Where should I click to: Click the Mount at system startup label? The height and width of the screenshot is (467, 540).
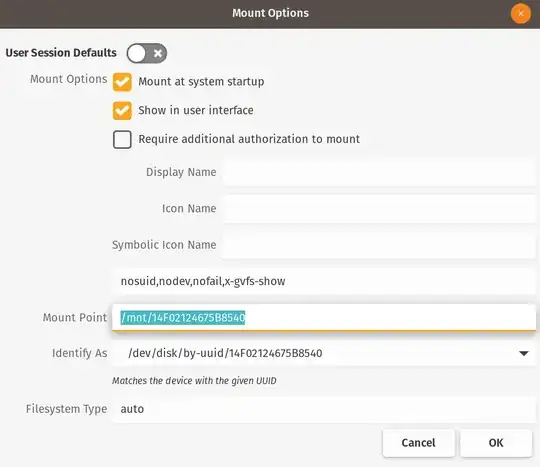201,82
